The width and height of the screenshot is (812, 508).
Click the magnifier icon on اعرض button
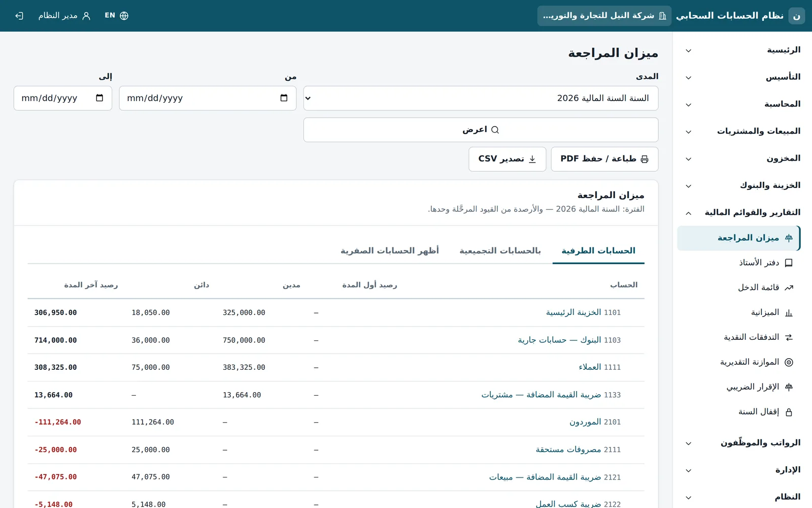pyautogui.click(x=495, y=130)
